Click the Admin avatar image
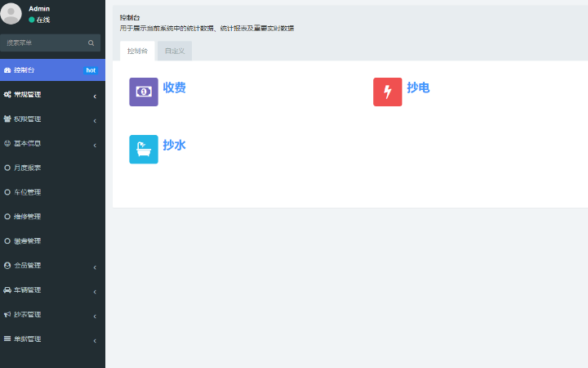Screen dimensions: 588x368 tap(11, 14)
